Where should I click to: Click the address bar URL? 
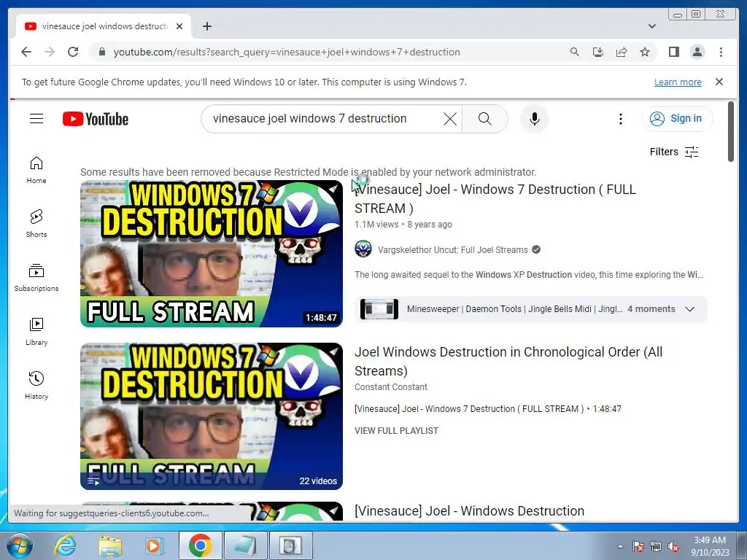[287, 52]
